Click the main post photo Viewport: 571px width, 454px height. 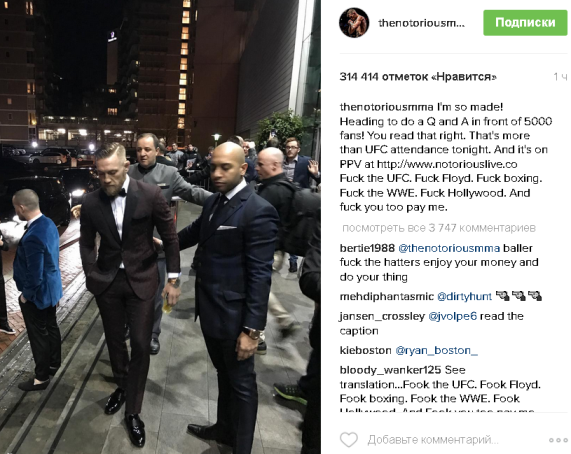(x=160, y=227)
